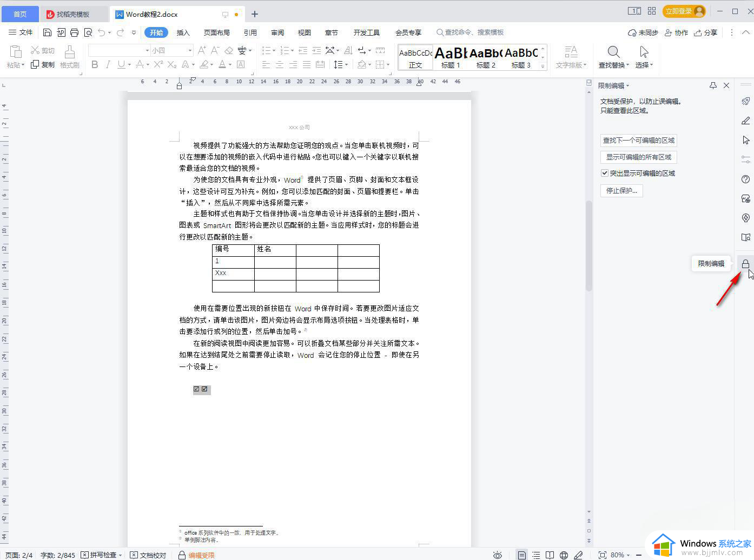Open Print Preview icon
The height and width of the screenshot is (560, 754).
[88, 32]
